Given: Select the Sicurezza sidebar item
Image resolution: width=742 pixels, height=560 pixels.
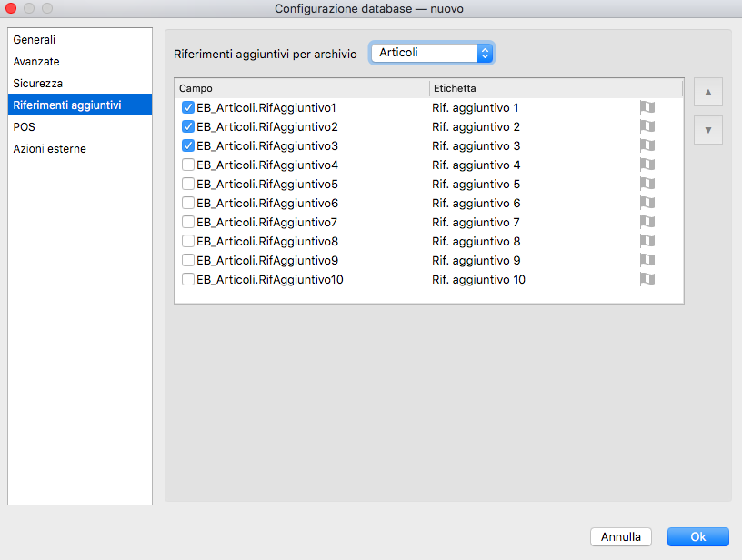Looking at the screenshot, I should click(x=38, y=84).
